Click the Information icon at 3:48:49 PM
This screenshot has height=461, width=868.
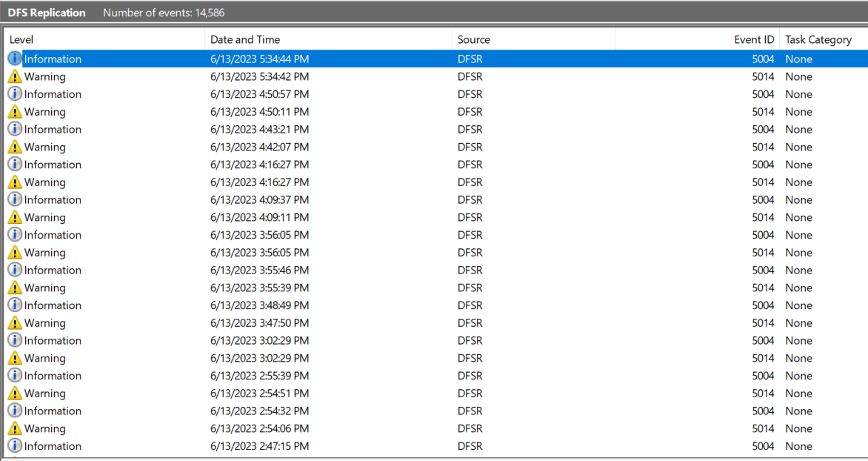pyautogui.click(x=15, y=305)
